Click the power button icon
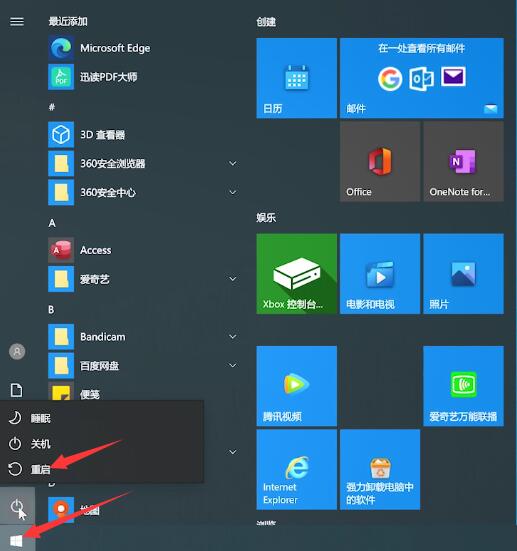This screenshot has height=551, width=517. (x=17, y=506)
